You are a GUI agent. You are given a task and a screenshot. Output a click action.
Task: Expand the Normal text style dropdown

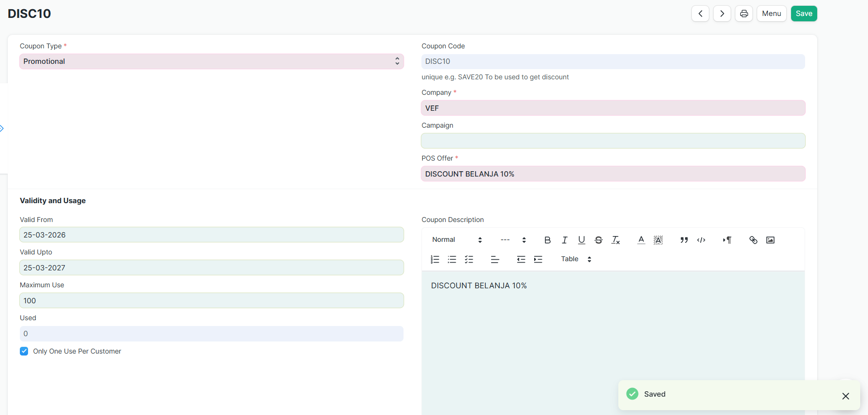tap(457, 240)
